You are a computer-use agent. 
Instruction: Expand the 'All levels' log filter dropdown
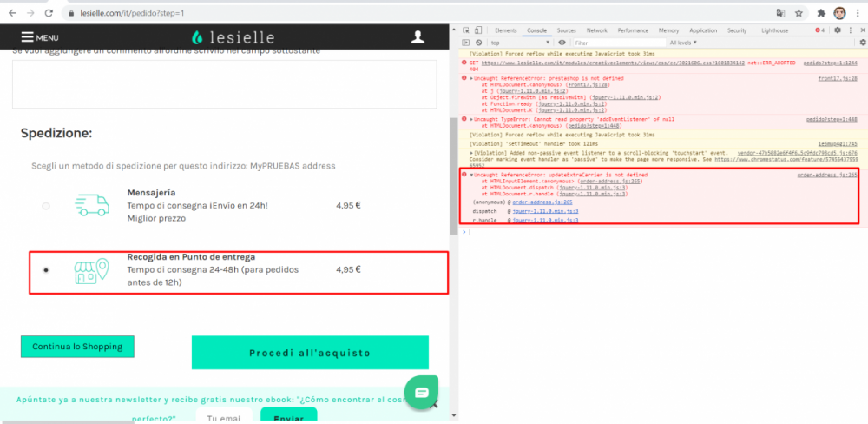tap(682, 42)
